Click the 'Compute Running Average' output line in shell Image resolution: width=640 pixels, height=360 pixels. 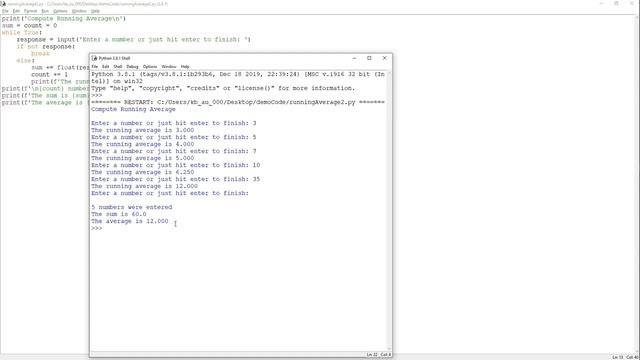(133, 109)
